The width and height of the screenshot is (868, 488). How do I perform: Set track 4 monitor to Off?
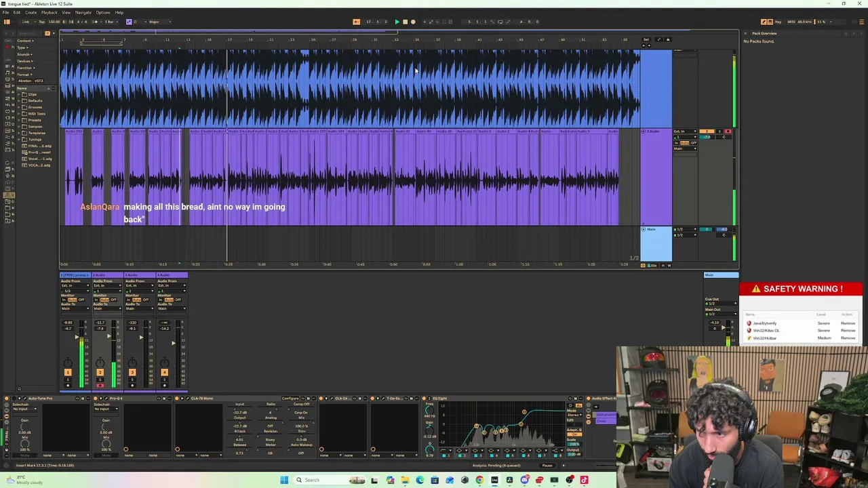(178, 300)
